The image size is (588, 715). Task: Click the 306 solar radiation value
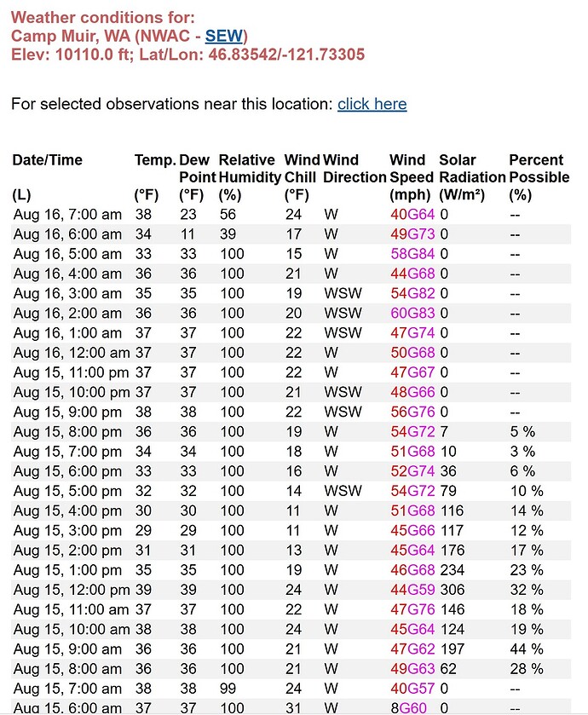(451, 589)
